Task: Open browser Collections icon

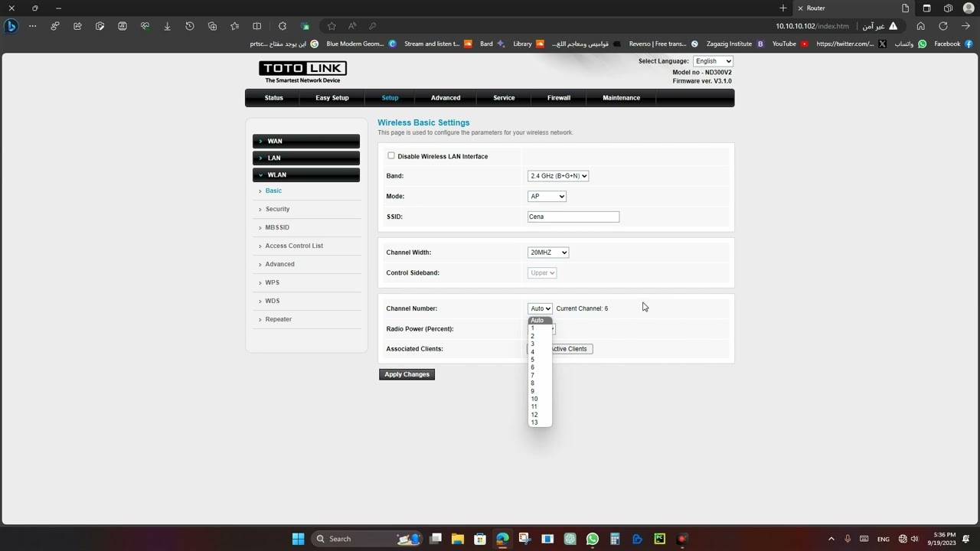Action: point(212,26)
